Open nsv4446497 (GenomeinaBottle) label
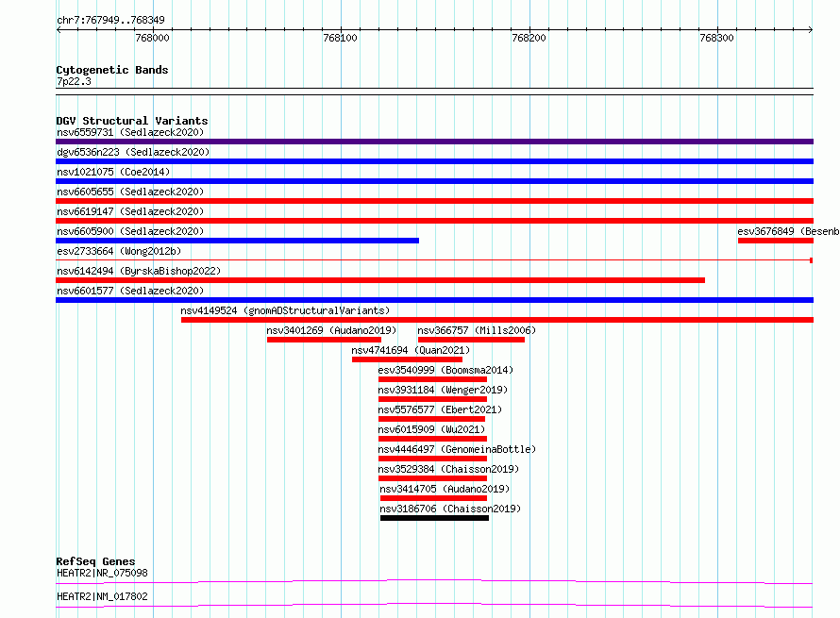 click(457, 449)
